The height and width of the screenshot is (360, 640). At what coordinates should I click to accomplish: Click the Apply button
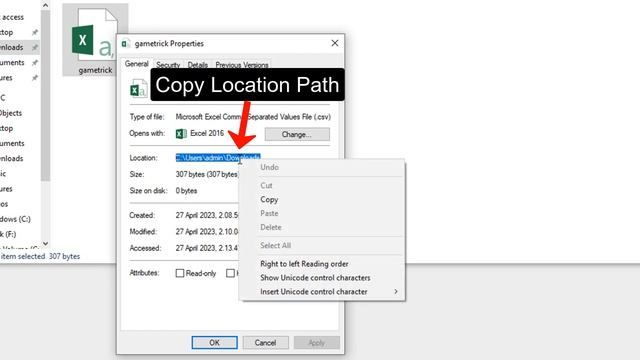coord(316,342)
